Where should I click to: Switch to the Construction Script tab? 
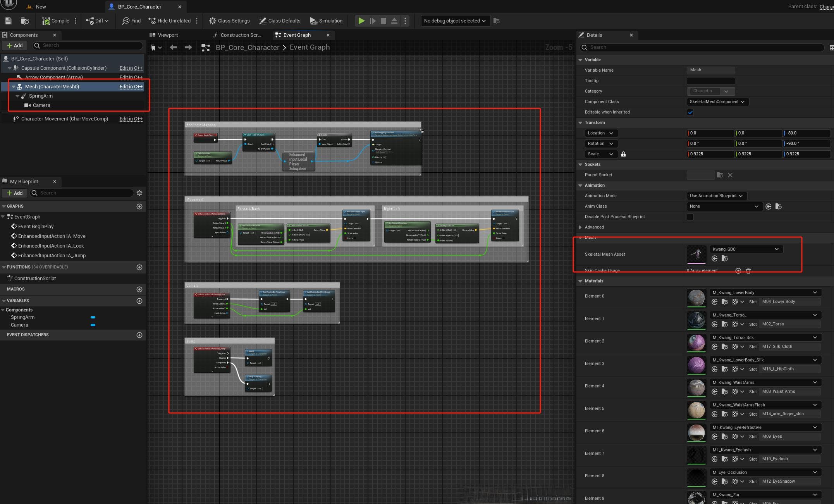point(237,35)
